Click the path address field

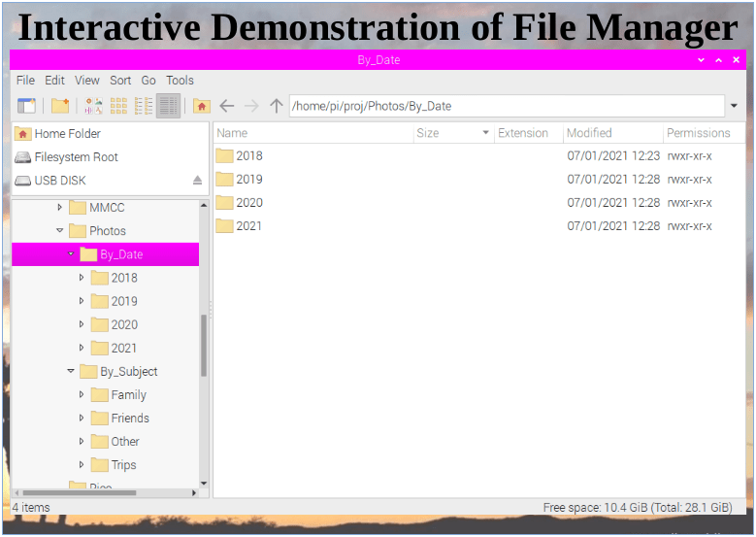point(505,106)
